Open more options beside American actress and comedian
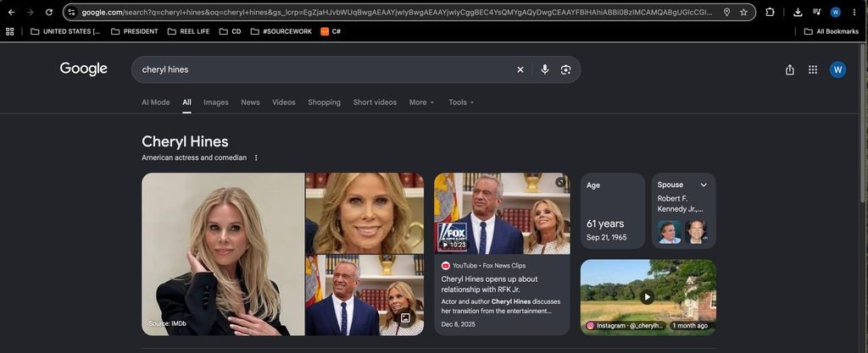The height and width of the screenshot is (353, 868). click(x=256, y=158)
